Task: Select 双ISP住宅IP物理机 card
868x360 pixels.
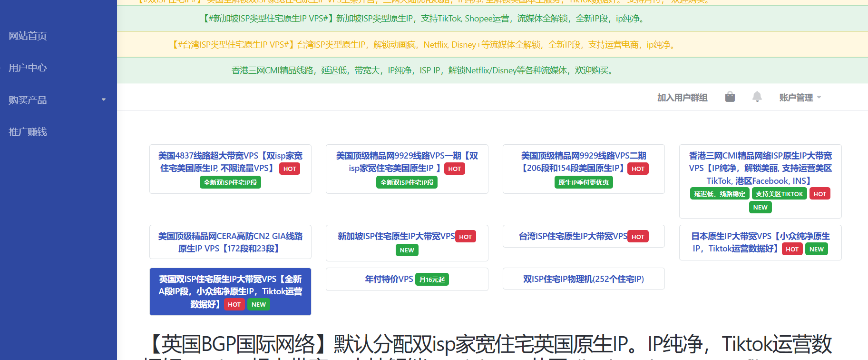Action: tap(584, 279)
